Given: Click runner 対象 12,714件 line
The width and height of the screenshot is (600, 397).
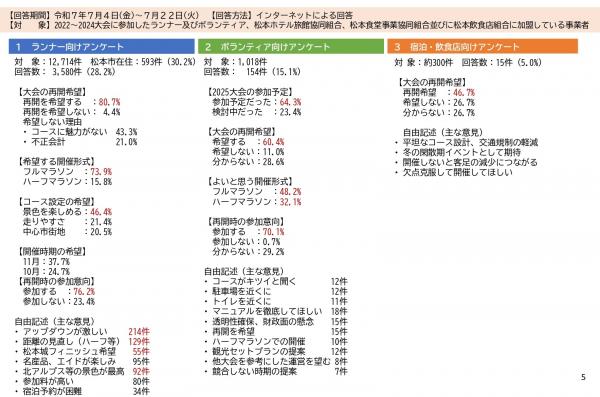Looking at the screenshot, I should pos(48,62).
